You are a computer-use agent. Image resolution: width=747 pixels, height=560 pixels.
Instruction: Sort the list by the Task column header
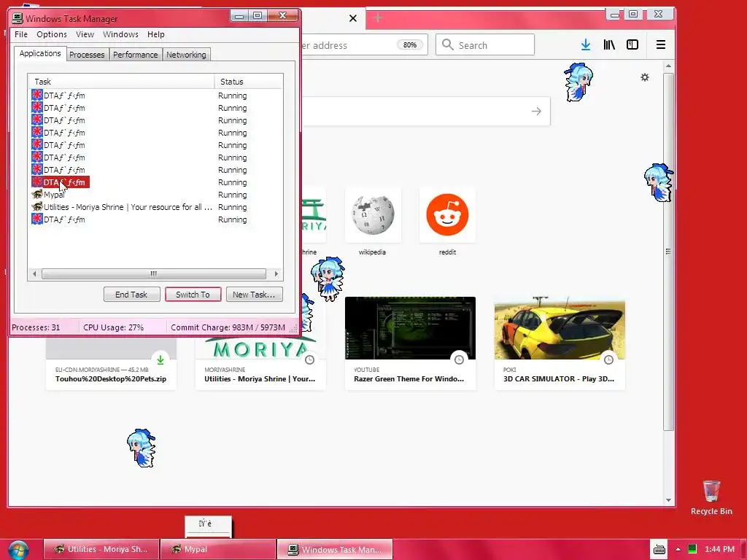tap(121, 82)
